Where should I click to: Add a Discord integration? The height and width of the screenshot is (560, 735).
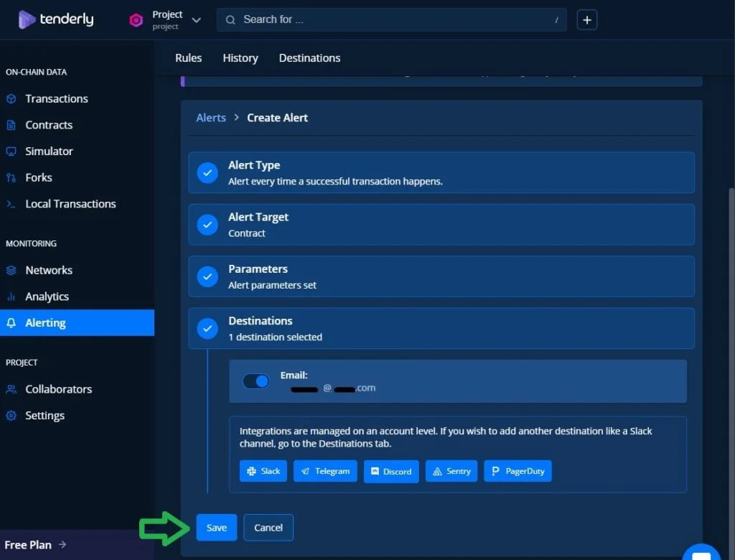[x=391, y=472]
